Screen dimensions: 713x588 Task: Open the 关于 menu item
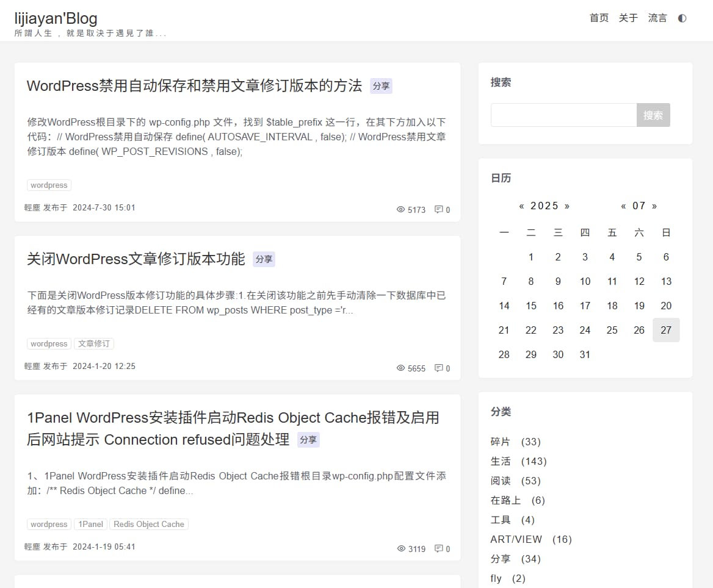(628, 18)
